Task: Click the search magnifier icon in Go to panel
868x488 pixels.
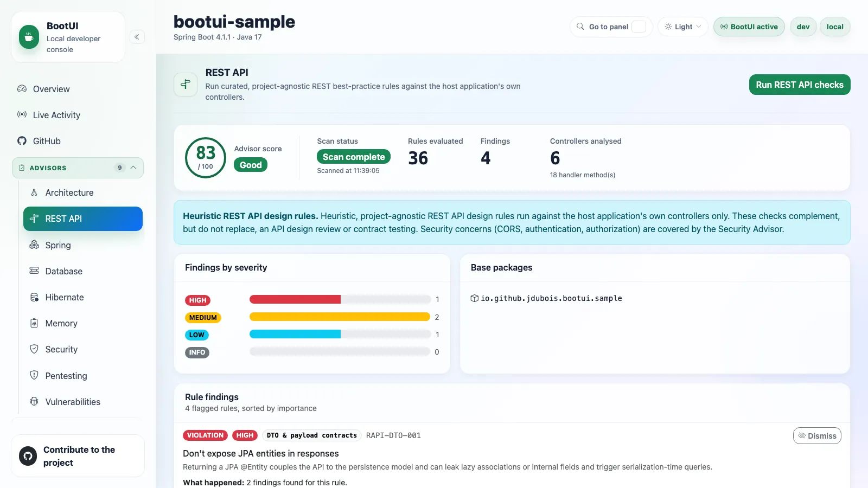Action: pyautogui.click(x=580, y=27)
